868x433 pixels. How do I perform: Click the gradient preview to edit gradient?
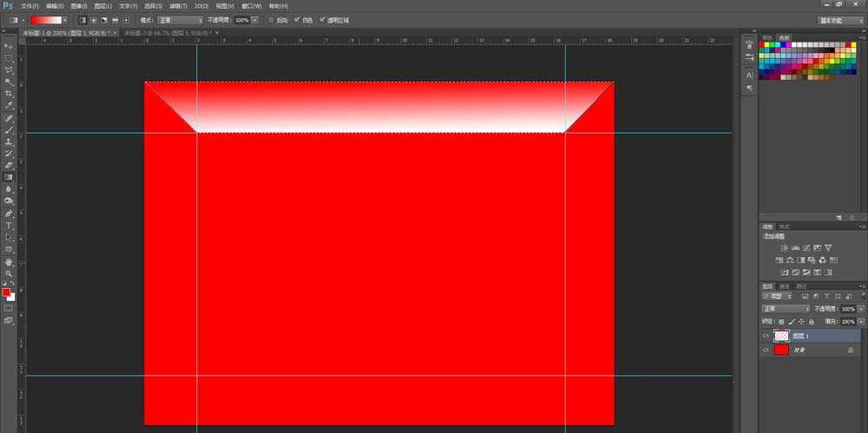[45, 19]
